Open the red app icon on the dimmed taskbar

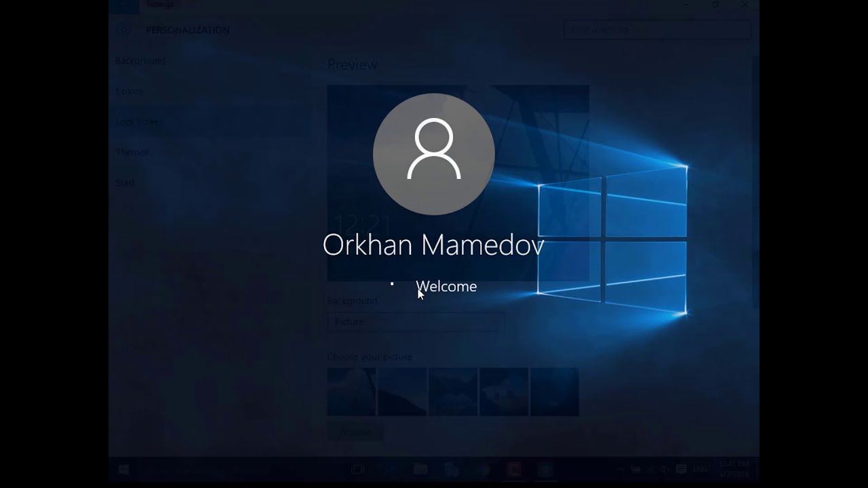click(513, 469)
